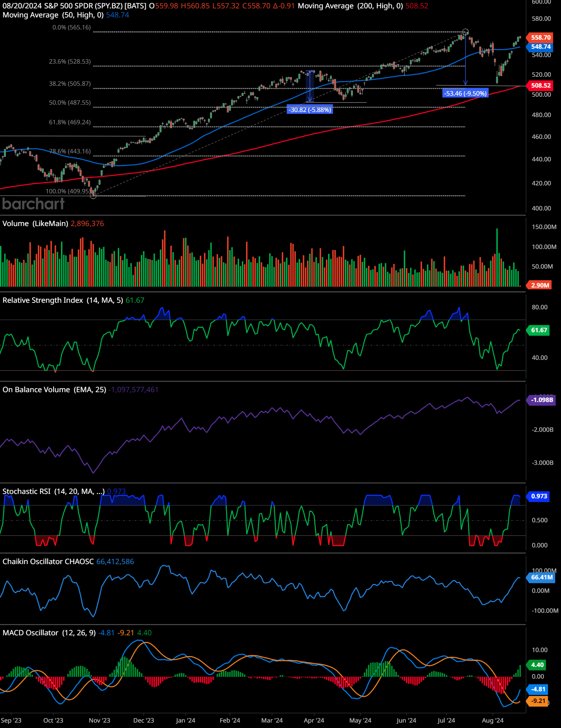
Task: Click the 0.973 Stochastic RSI value tag
Action: click(538, 496)
